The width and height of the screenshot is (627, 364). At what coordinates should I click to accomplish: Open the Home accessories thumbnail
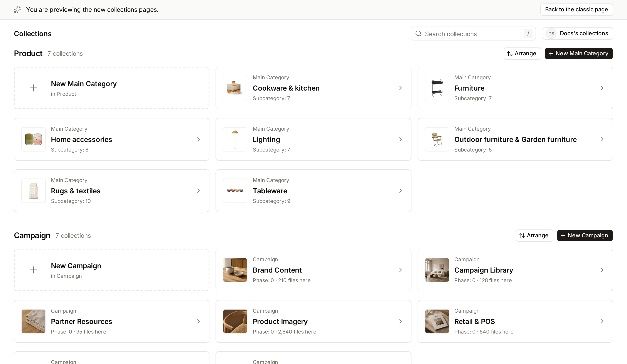(33, 139)
